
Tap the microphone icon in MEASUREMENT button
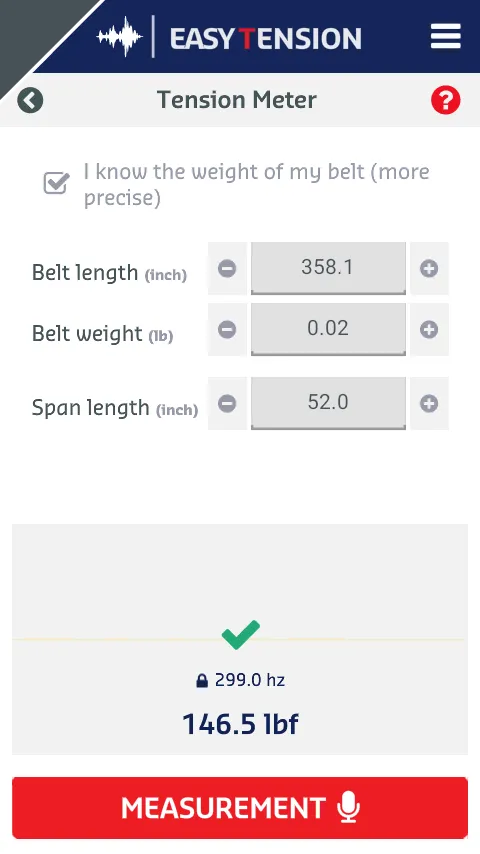click(x=348, y=807)
